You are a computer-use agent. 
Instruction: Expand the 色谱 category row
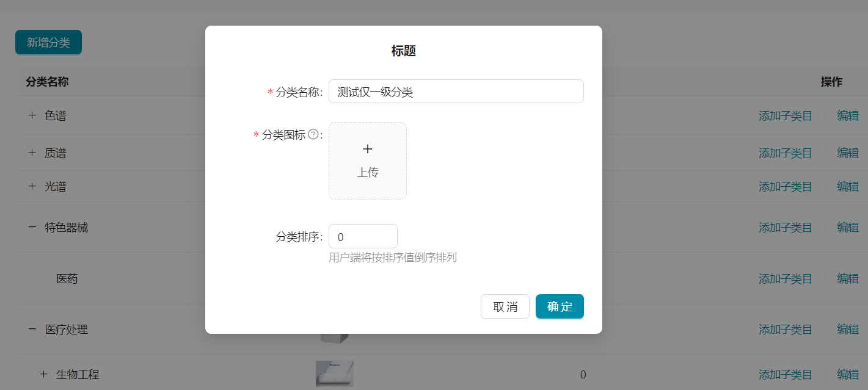(32, 115)
